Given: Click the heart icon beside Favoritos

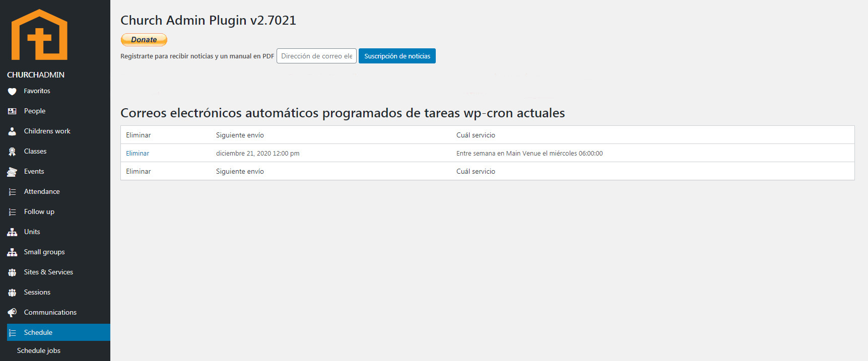Looking at the screenshot, I should [x=12, y=91].
